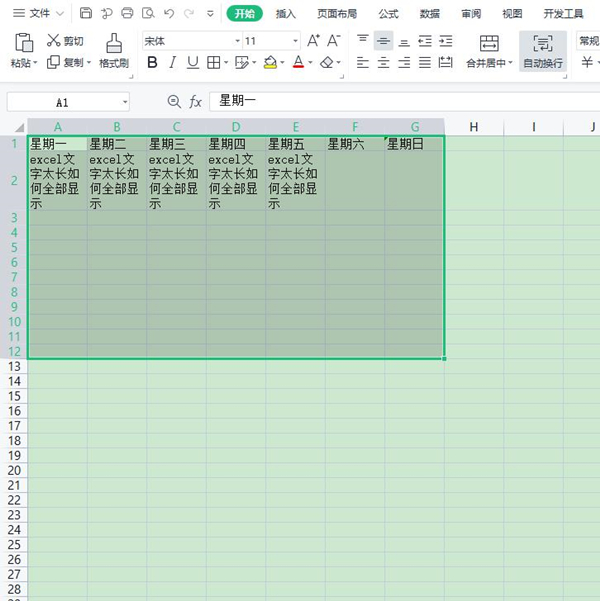Open the Formulas (公式) tab
Screen dimensions: 600x601
coord(388,13)
